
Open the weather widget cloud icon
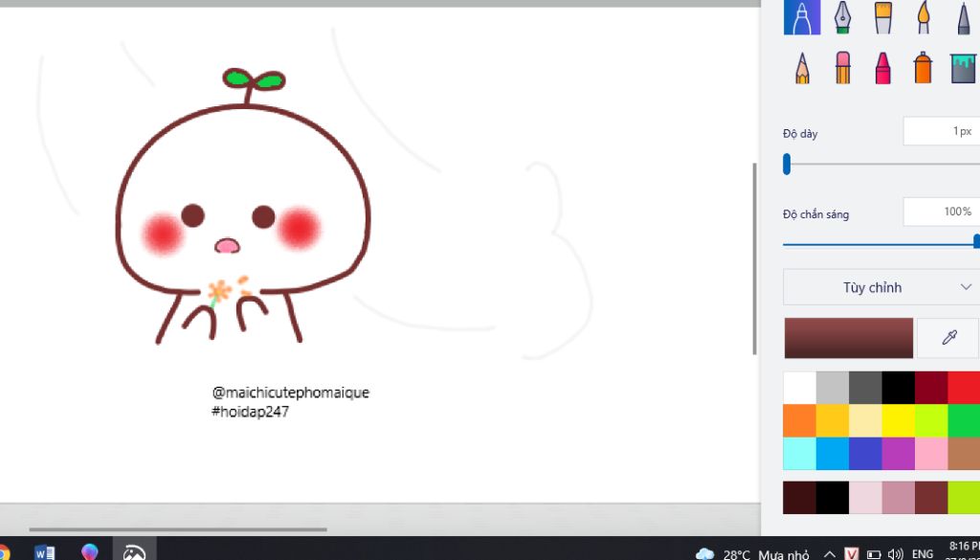pos(705,553)
